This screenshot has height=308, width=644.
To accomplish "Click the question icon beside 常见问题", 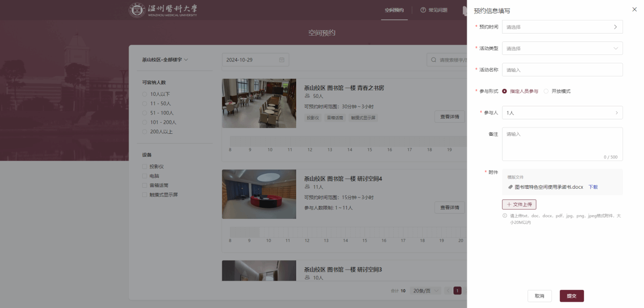I will pyautogui.click(x=423, y=10).
